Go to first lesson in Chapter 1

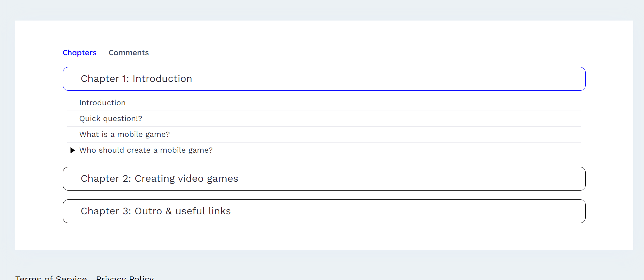(102, 103)
